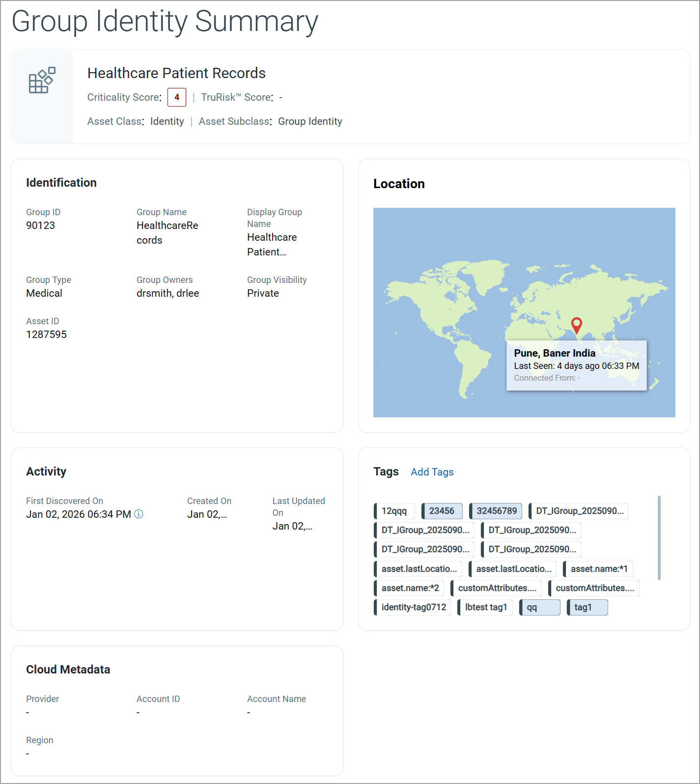Image resolution: width=700 pixels, height=784 pixels.
Task: Click truncated Display Group Name value
Action: tap(272, 245)
